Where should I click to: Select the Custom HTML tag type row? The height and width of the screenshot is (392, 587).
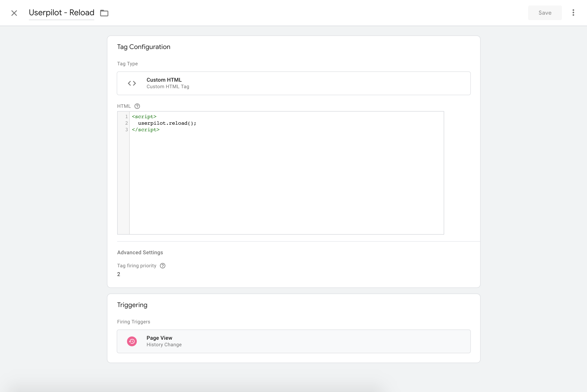[x=293, y=83]
